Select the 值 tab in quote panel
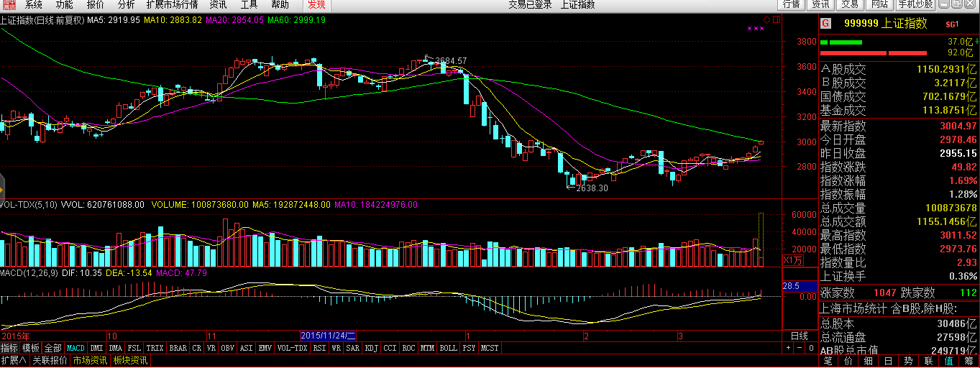This screenshot has height=368, width=980. pyautogui.click(x=948, y=360)
